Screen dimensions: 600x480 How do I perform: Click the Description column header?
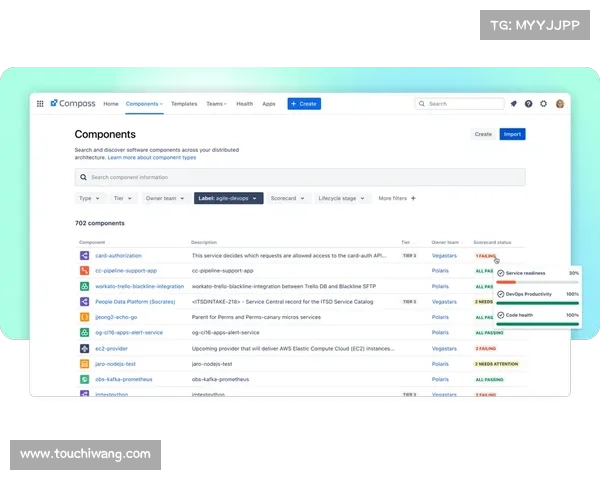coord(204,242)
